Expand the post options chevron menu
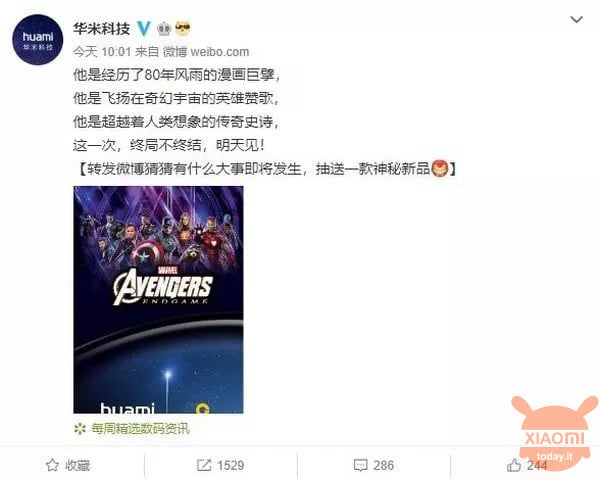The image size is (600, 480). click(576, 19)
